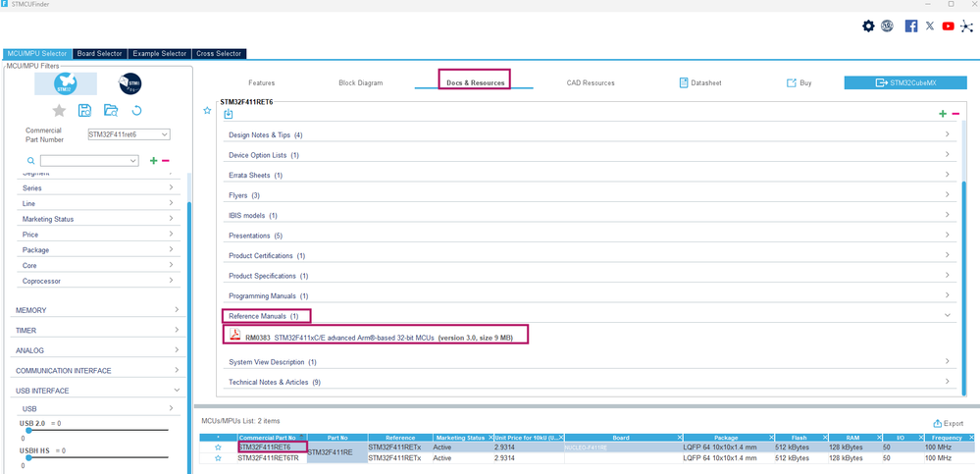Expand Errata Sheets section
980x474 pixels.
(948, 175)
